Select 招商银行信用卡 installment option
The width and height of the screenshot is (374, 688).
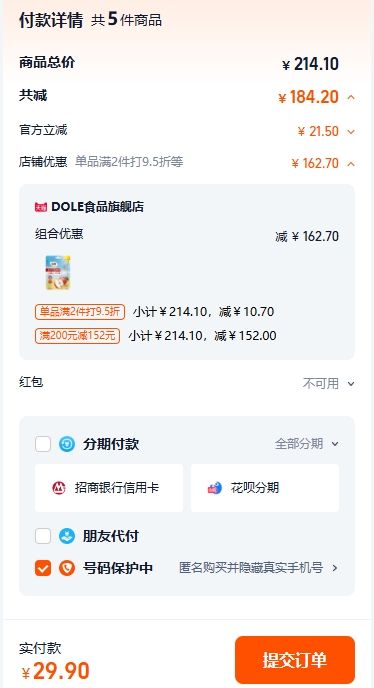pyautogui.click(x=109, y=488)
